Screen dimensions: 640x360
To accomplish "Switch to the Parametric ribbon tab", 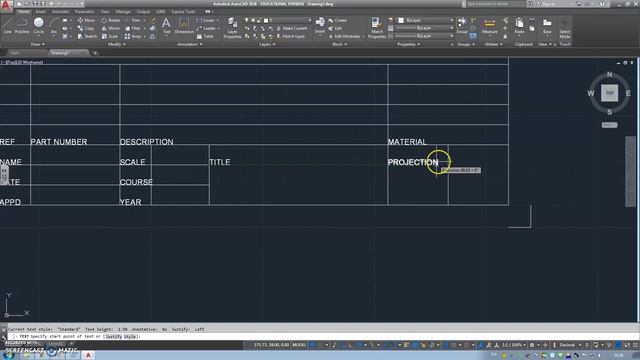I will pos(84,11).
